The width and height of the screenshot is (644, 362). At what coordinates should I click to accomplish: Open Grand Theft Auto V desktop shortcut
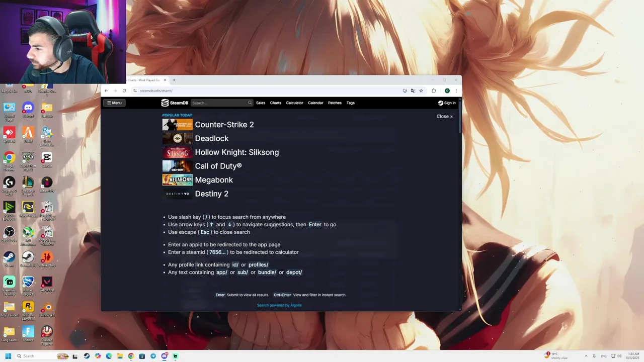click(28, 161)
